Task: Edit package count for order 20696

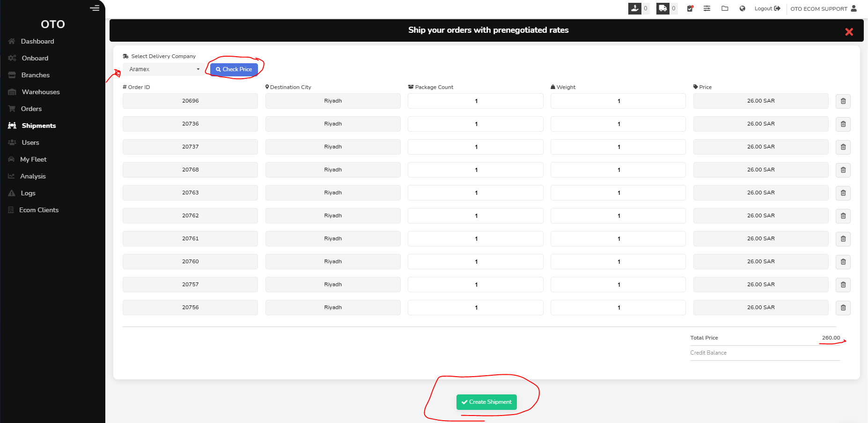Action: point(476,101)
